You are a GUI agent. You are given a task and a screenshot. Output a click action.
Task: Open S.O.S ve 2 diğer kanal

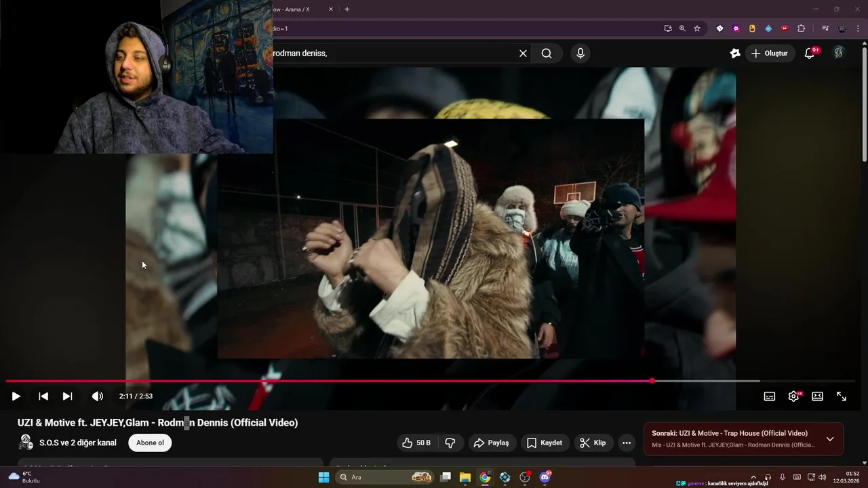pos(78,443)
